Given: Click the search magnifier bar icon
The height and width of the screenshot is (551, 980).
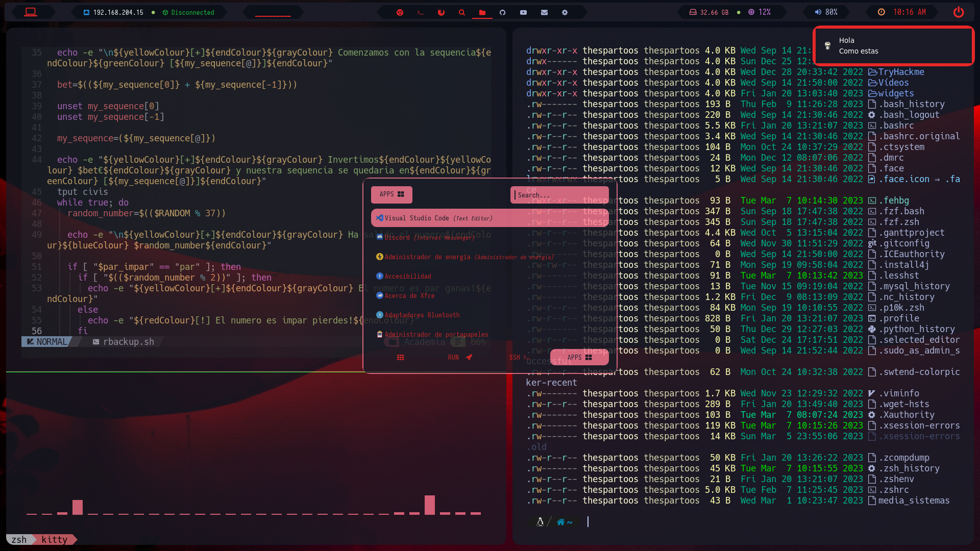Looking at the screenshot, I should pos(461,12).
